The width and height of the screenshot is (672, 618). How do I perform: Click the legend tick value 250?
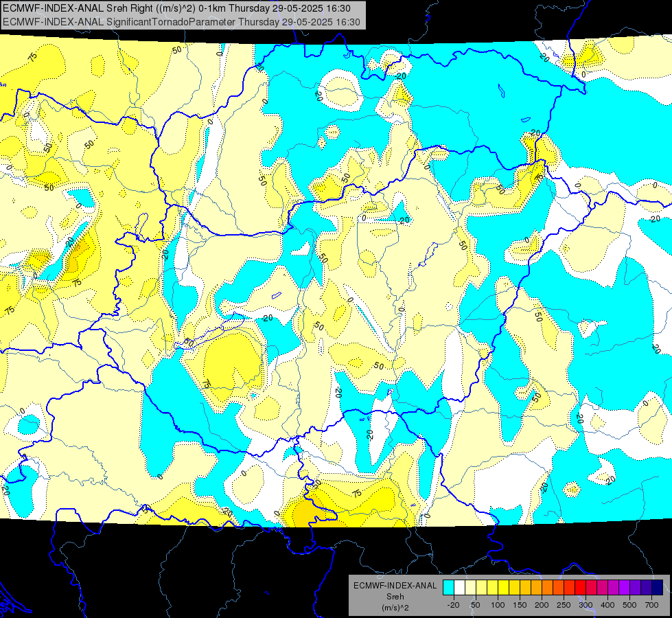(x=564, y=605)
